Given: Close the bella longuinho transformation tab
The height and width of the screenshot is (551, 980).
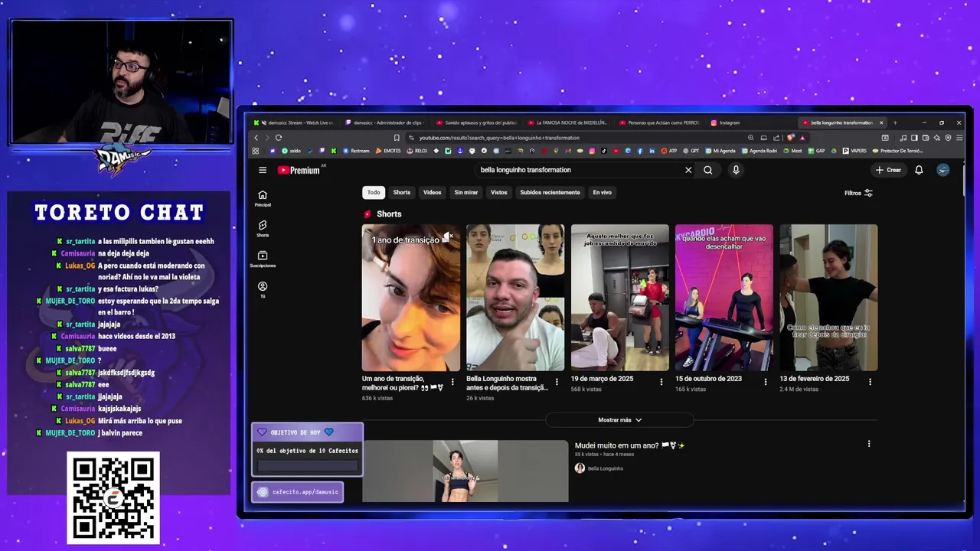Looking at the screenshot, I should tap(881, 122).
